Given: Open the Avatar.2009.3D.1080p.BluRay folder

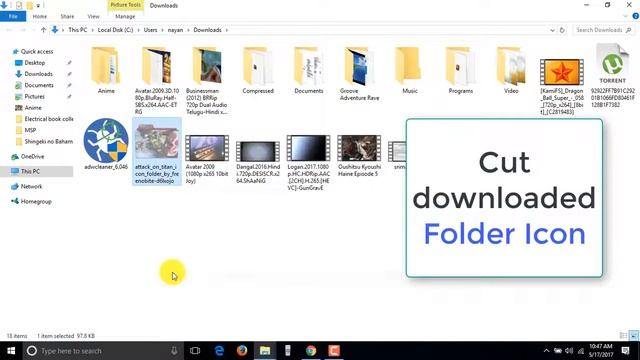Looking at the screenshot, I should (x=157, y=80).
